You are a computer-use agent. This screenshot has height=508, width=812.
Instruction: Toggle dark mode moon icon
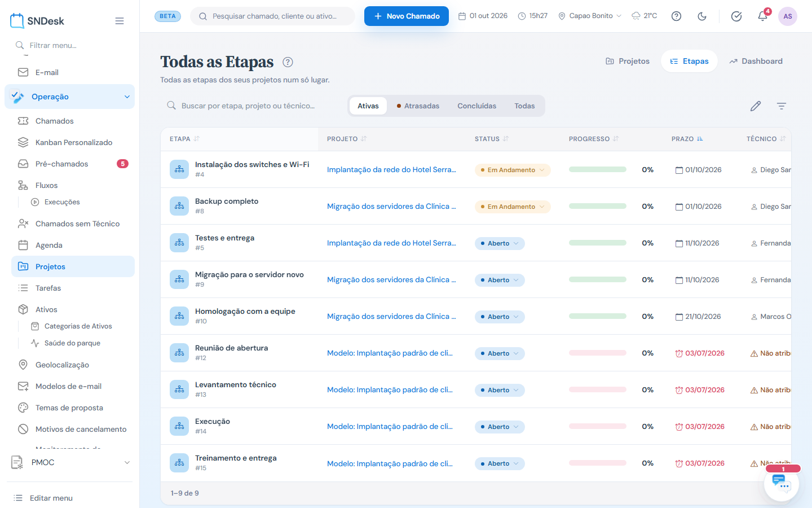pyautogui.click(x=702, y=16)
